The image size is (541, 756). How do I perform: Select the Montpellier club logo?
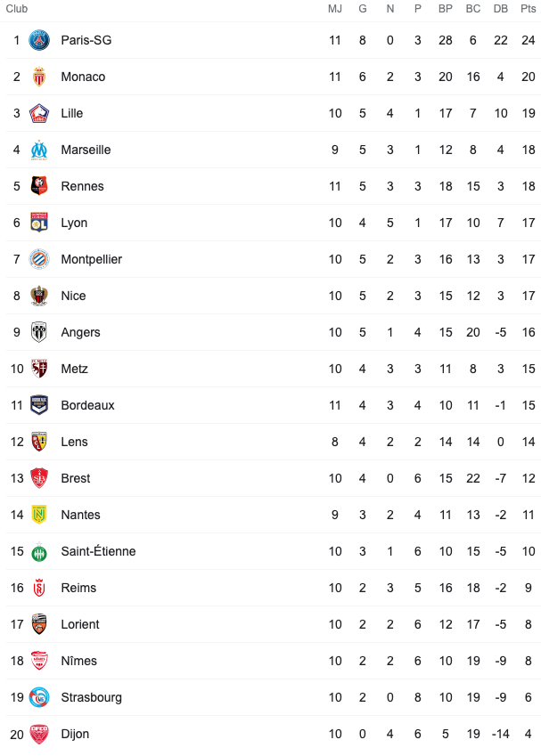click(39, 259)
